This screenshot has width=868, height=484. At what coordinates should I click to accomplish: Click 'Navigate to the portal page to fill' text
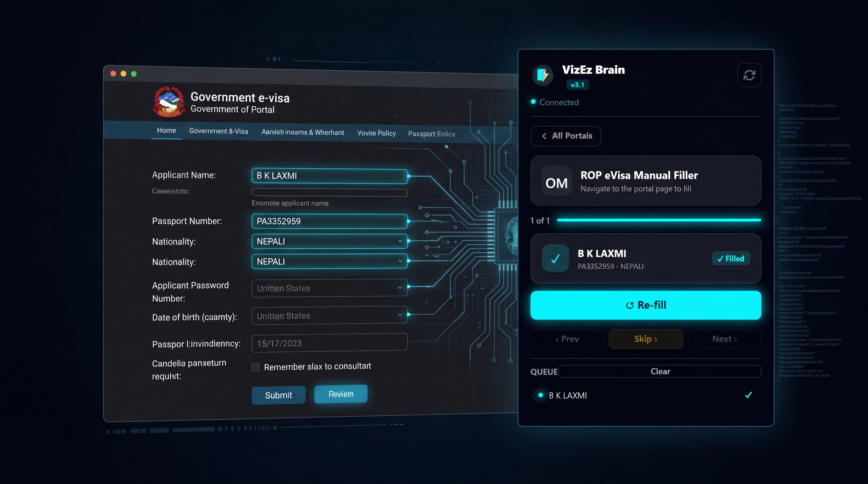tap(636, 189)
